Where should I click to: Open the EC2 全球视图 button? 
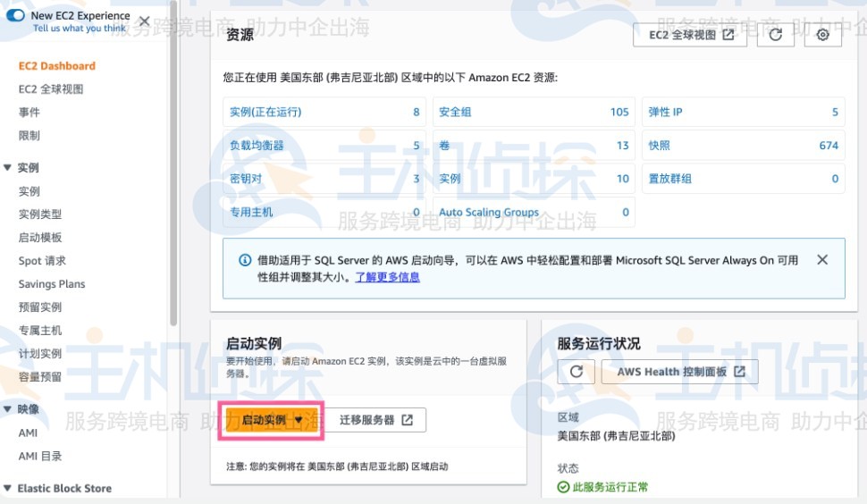(x=690, y=35)
